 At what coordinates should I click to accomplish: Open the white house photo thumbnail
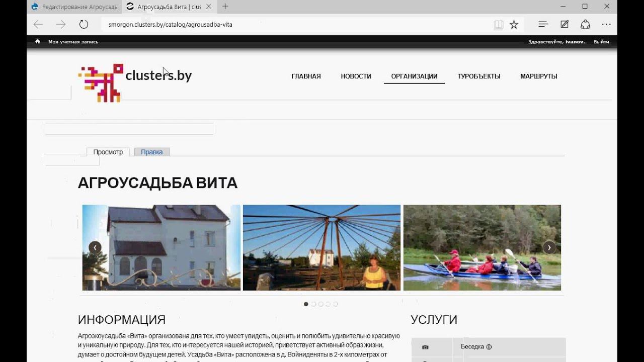click(161, 247)
